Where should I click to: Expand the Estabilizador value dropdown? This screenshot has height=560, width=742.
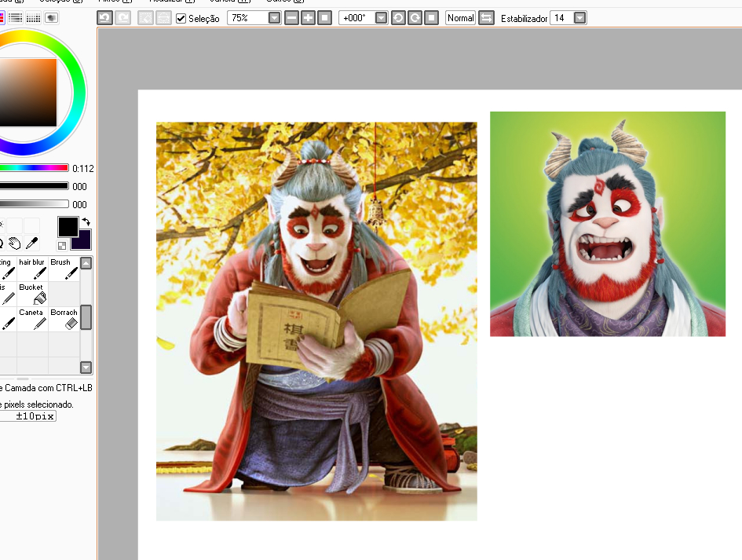click(579, 17)
